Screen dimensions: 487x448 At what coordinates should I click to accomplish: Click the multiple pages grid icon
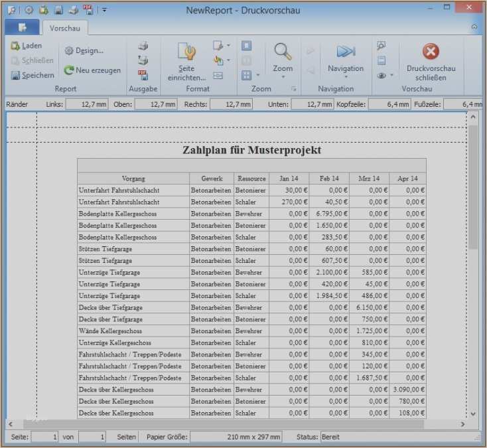point(247,75)
